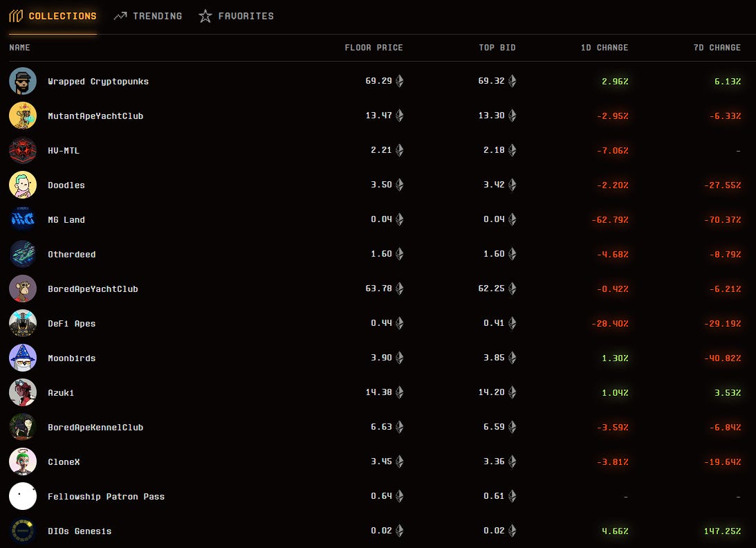Click the 4.66% 1D change value

point(615,531)
